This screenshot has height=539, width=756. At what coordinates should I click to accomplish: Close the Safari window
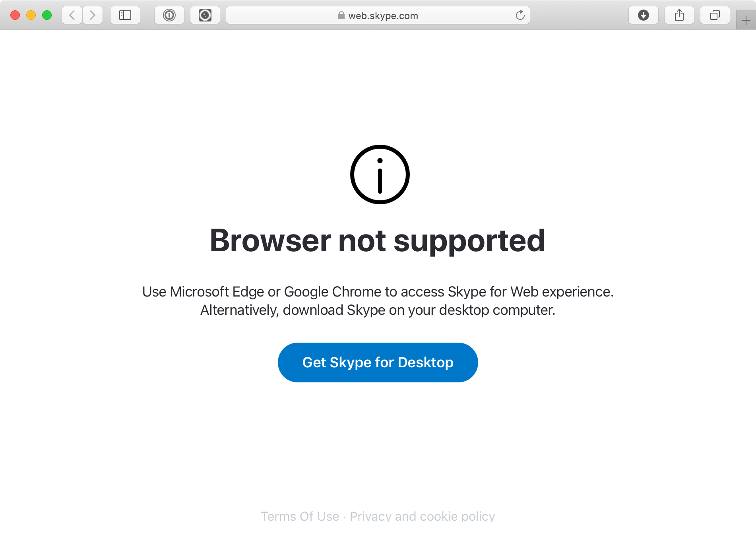15,16
